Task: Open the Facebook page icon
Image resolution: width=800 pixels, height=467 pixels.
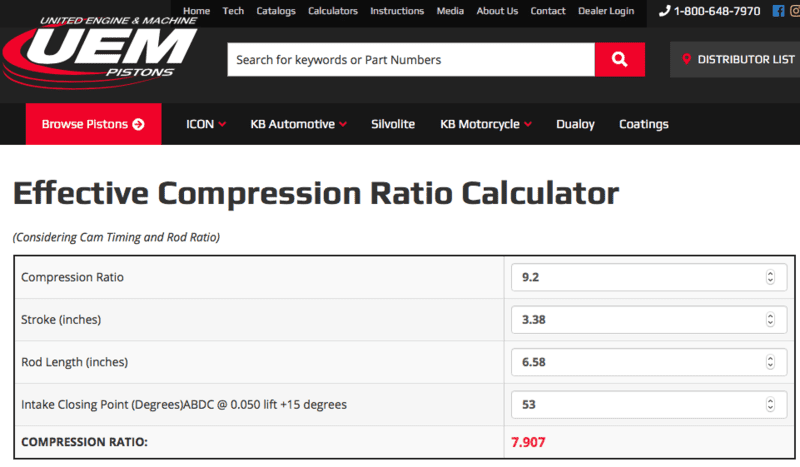Action: 778,11
